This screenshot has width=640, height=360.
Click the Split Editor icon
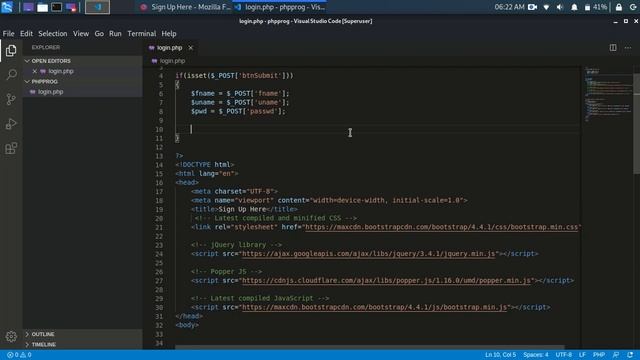click(x=613, y=48)
